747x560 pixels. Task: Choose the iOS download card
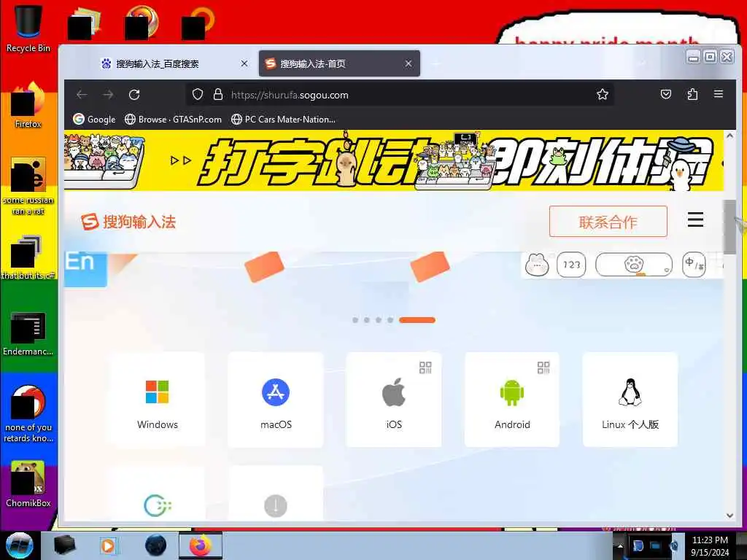pos(394,400)
